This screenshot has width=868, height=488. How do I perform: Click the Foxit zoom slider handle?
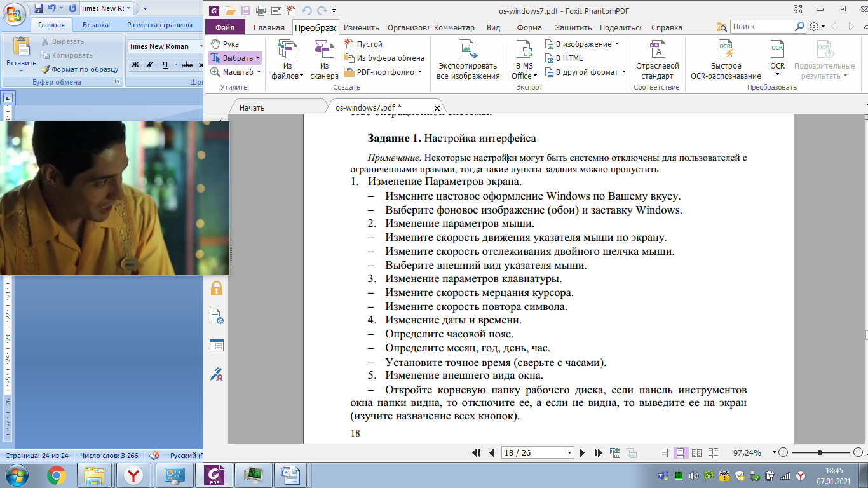820,452
